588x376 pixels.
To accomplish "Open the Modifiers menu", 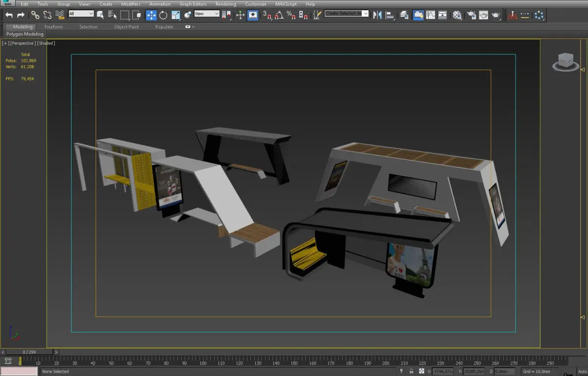I will [131, 4].
